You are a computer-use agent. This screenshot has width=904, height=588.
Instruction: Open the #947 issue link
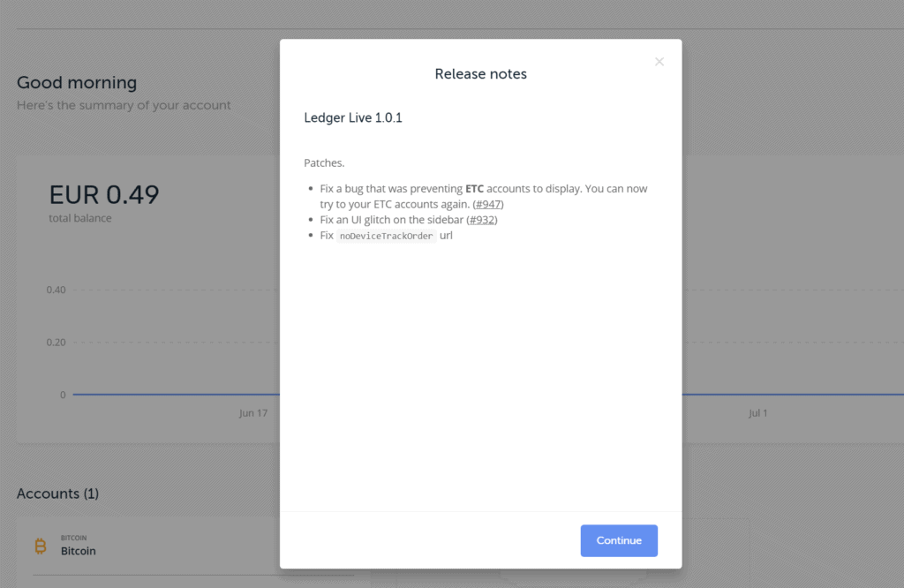click(488, 204)
